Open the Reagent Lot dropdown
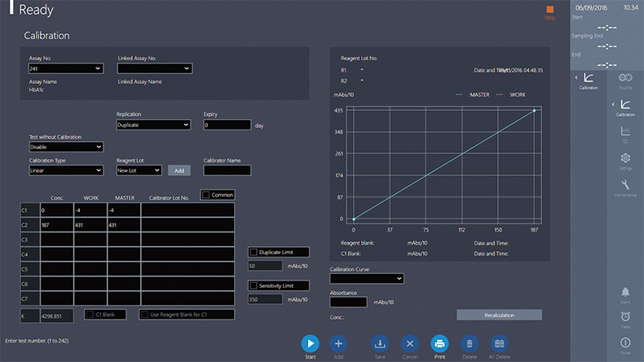The height and width of the screenshot is (362, 644). 139,170
